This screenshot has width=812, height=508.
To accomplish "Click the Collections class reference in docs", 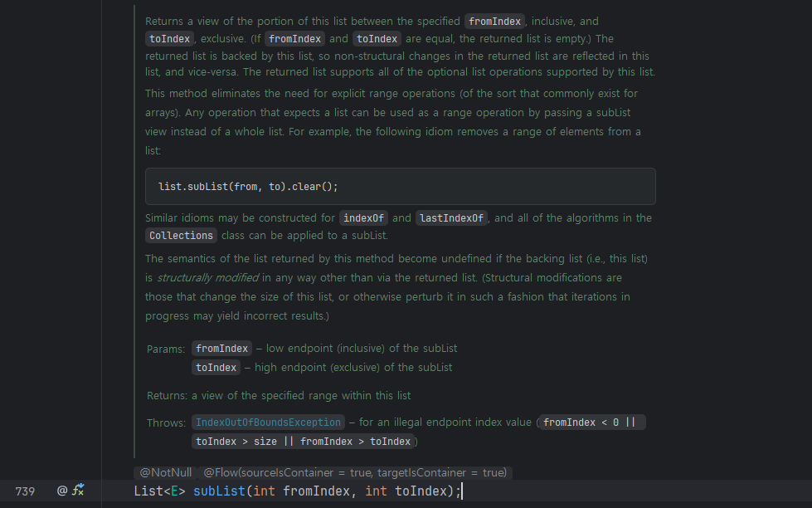I will tap(181, 236).
